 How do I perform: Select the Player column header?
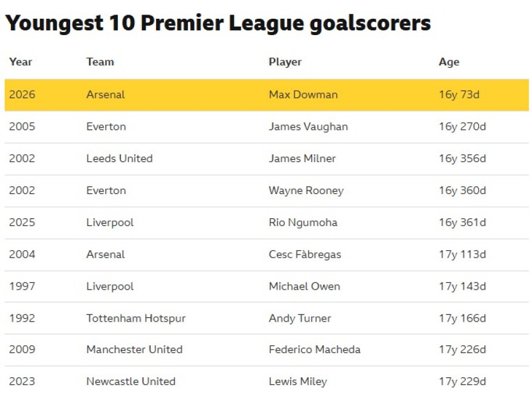[285, 62]
